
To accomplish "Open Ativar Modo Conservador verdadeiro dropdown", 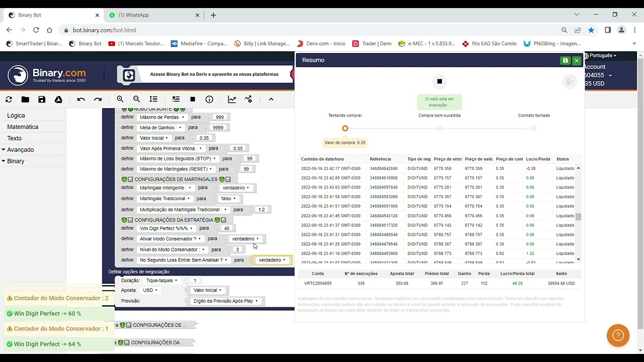I will click(x=246, y=239).
